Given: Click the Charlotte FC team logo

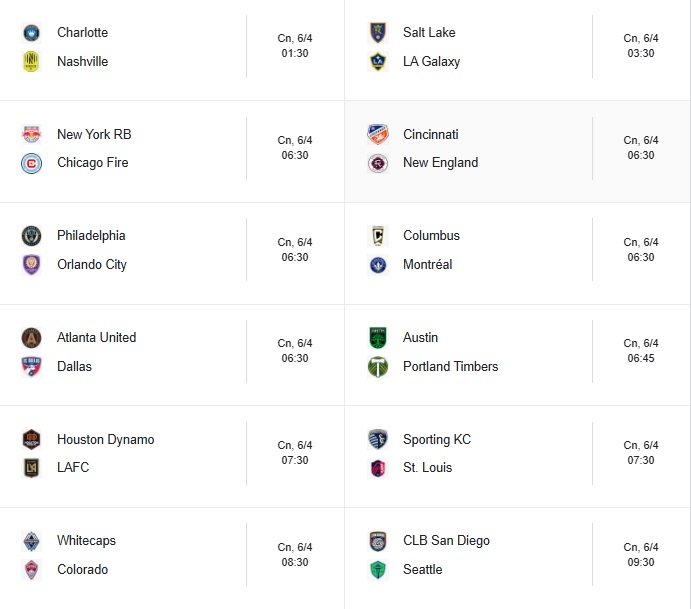Looking at the screenshot, I should (31, 33).
